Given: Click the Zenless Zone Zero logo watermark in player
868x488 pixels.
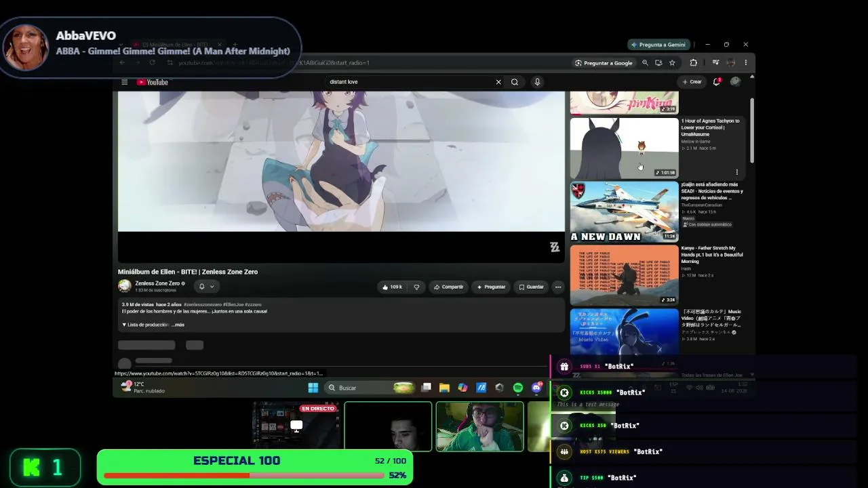Looking at the screenshot, I should (555, 247).
